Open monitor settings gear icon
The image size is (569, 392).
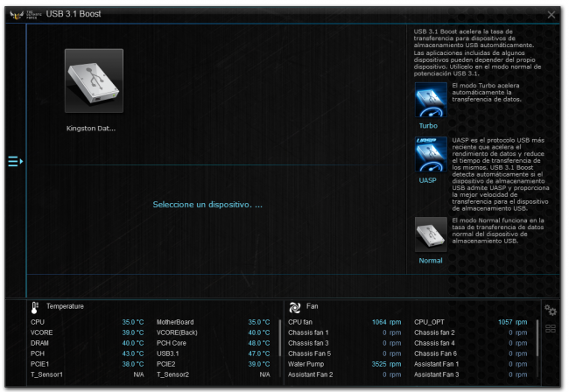pyautogui.click(x=551, y=310)
